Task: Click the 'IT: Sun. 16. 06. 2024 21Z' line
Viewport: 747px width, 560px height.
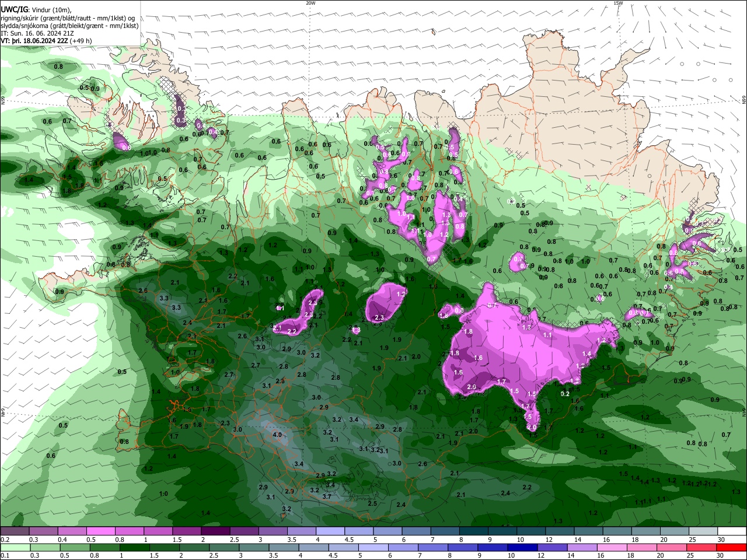Action: point(37,33)
